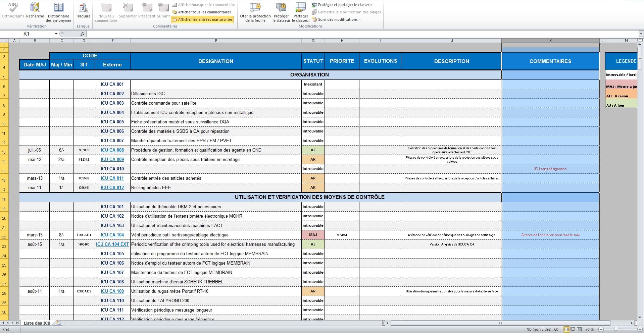Select the Liste des ICU sheet tab
This screenshot has height=333, width=644.
(x=37, y=323)
